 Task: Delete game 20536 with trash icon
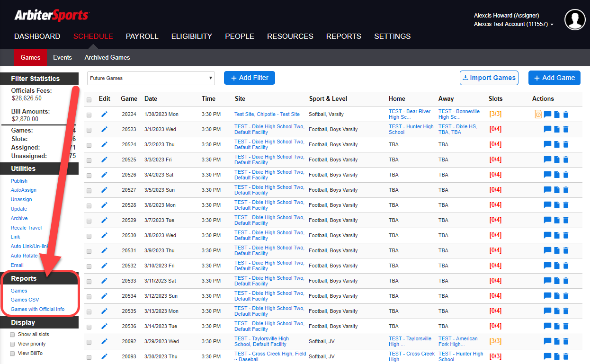pos(566,326)
